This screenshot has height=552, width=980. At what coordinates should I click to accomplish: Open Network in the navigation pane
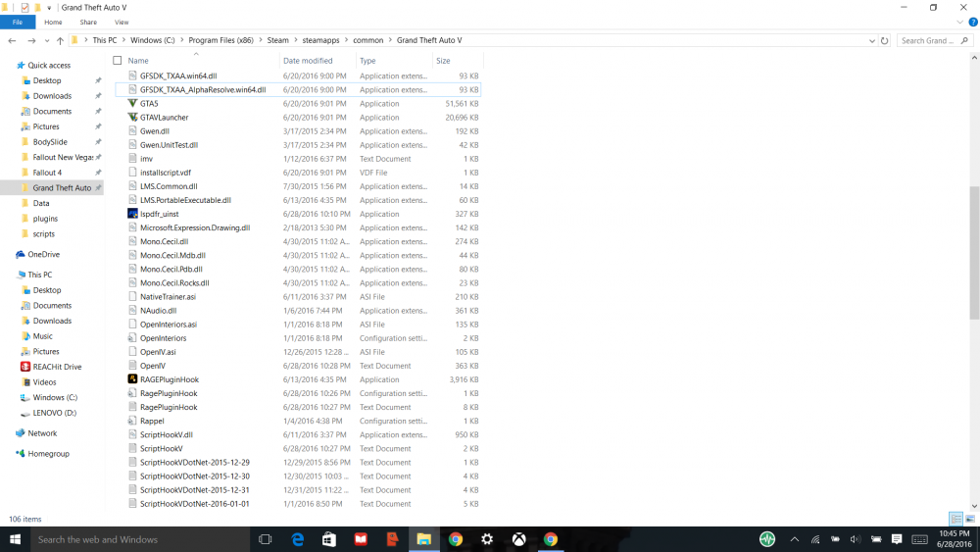pyautogui.click(x=42, y=433)
